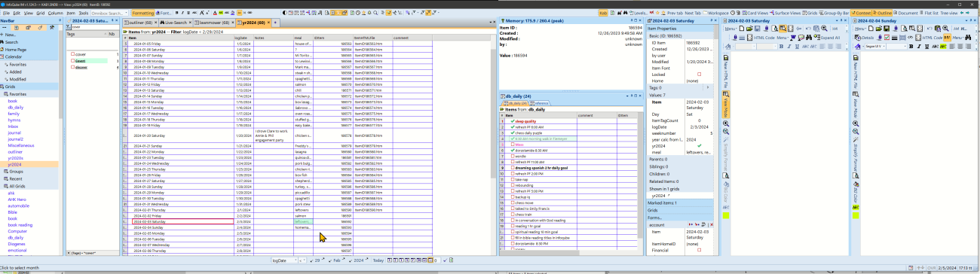
Task: Open Card Views from toolbar
Action: point(755,13)
